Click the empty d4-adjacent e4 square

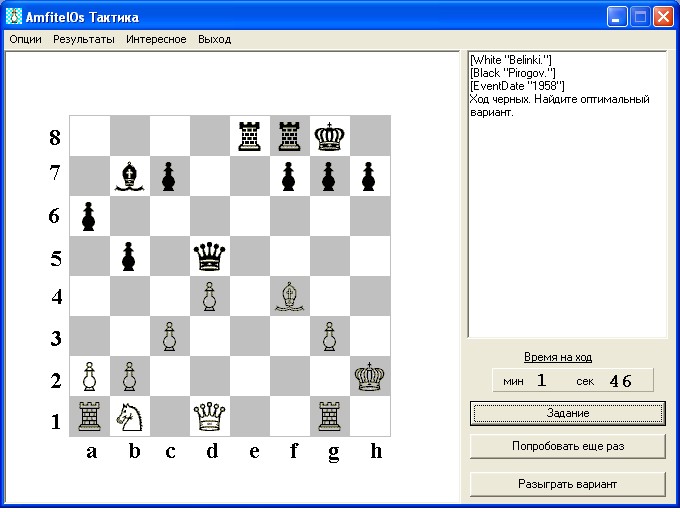(x=250, y=296)
